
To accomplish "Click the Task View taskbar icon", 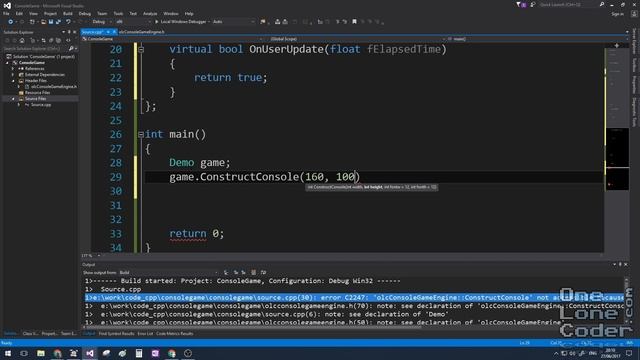I will [24, 353].
